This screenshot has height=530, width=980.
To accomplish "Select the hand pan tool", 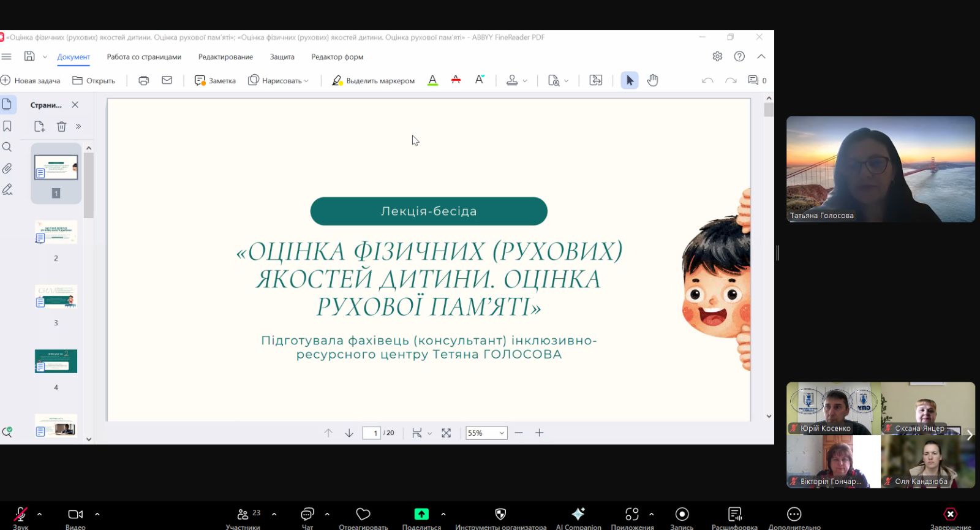I will [x=652, y=80].
